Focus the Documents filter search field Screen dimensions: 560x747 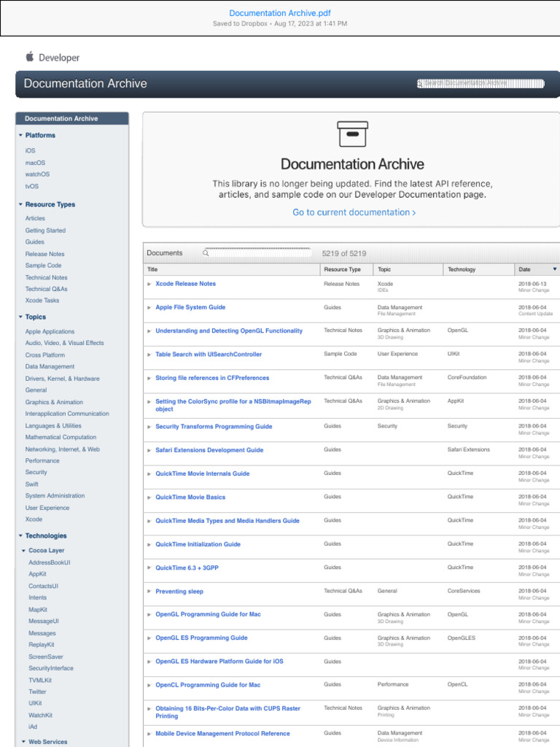point(257,253)
